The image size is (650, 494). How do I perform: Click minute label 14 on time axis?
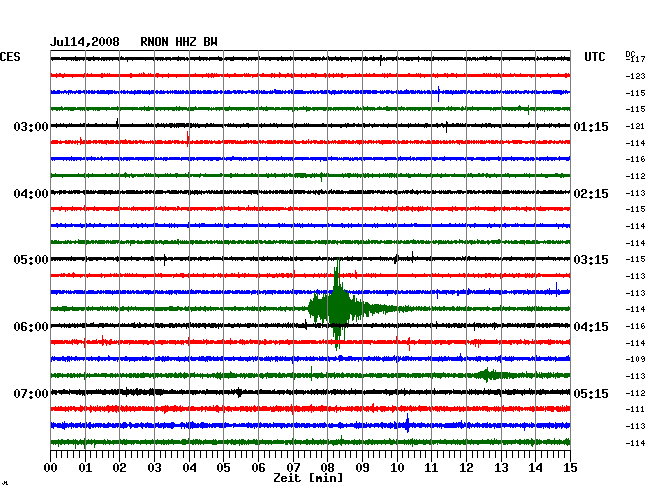coord(535,467)
